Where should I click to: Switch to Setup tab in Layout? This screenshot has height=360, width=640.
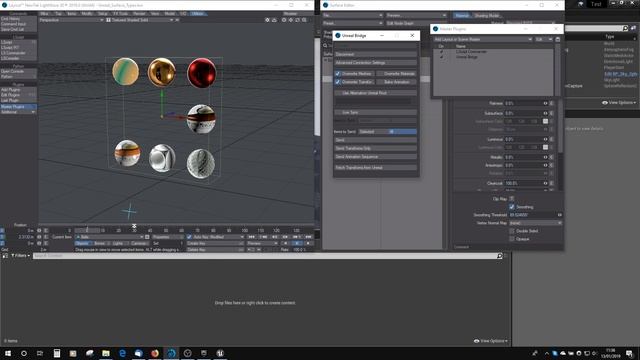[x=102, y=13]
